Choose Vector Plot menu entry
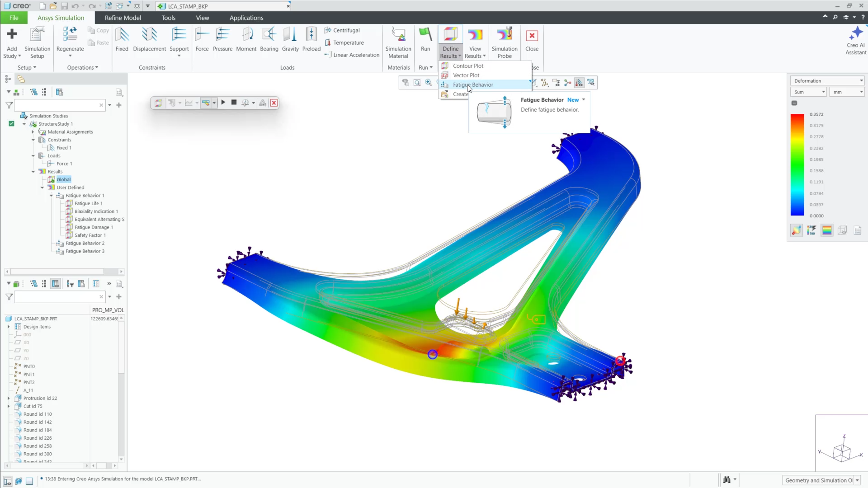Viewport: 868px width, 488px height. pyautogui.click(x=466, y=75)
